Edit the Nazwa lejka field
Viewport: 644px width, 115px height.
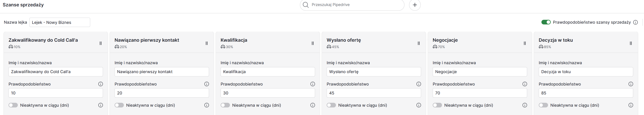(60, 22)
